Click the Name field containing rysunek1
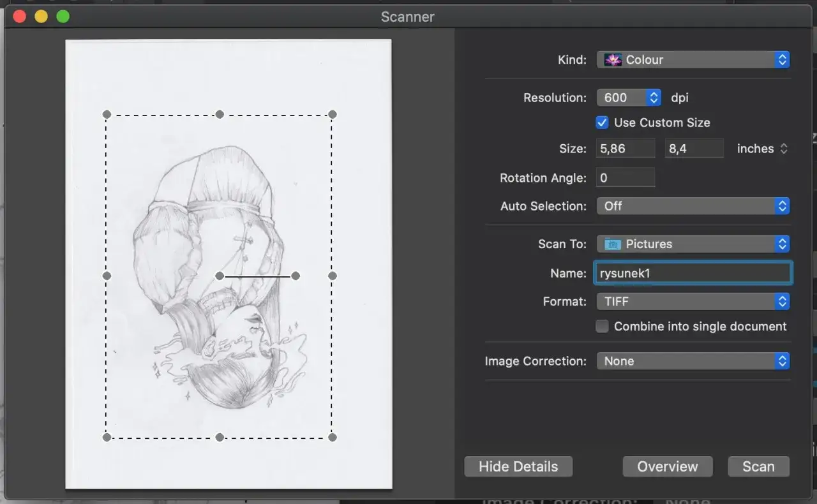The width and height of the screenshot is (817, 504). (x=693, y=273)
